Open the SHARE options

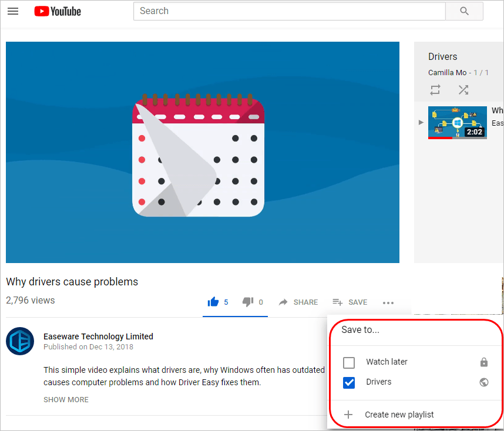[298, 302]
